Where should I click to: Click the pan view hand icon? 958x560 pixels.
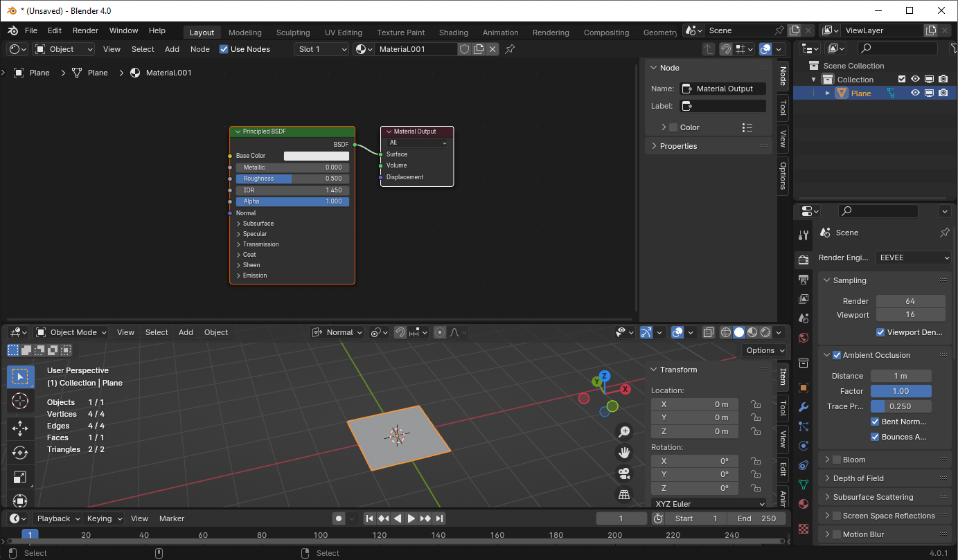pos(624,453)
